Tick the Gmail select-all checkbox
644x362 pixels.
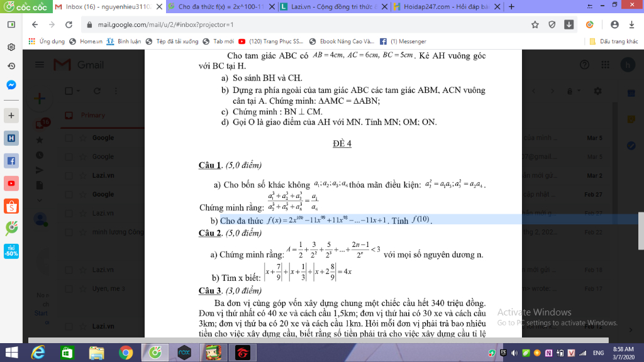69,90
